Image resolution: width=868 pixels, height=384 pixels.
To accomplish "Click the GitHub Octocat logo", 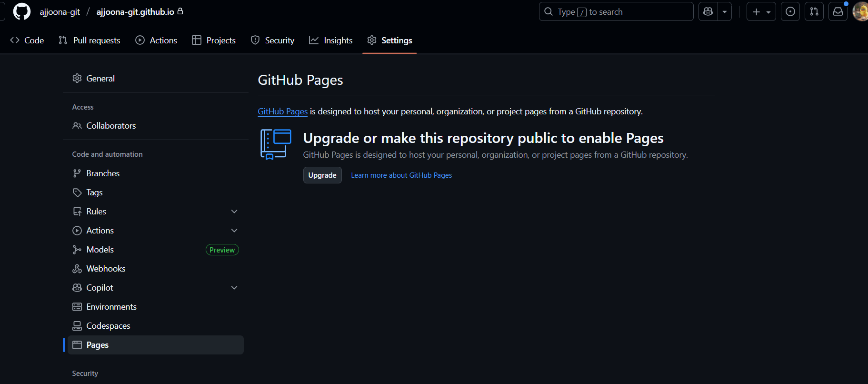I will point(21,12).
